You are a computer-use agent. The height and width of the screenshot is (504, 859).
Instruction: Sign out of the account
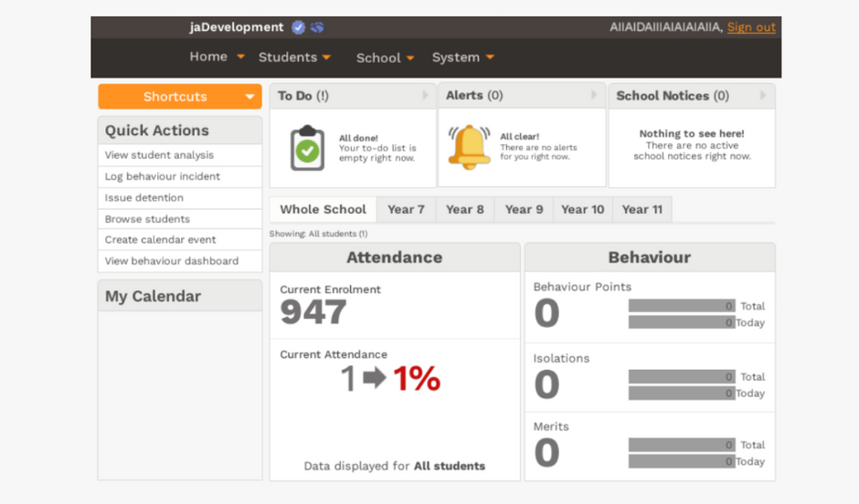tap(751, 27)
